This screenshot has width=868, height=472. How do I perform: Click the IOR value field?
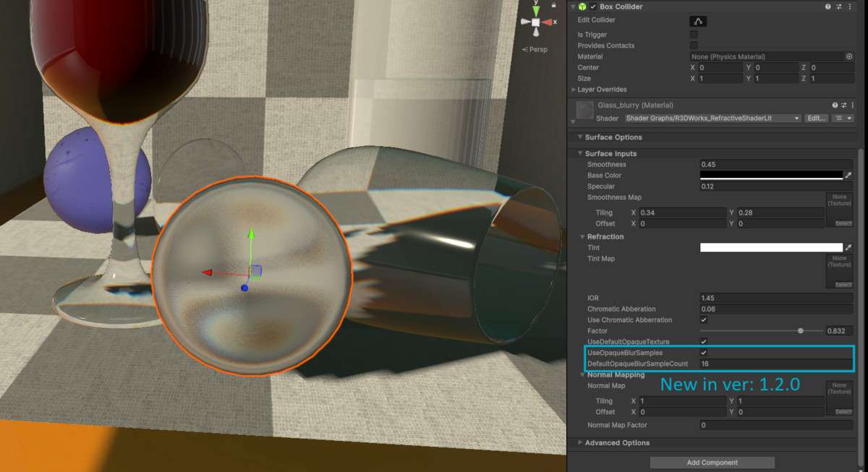click(x=776, y=298)
